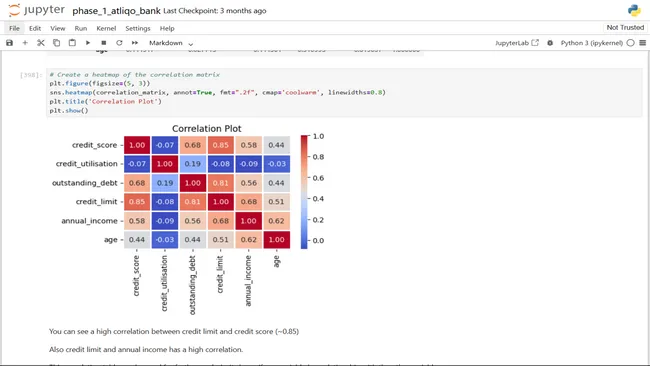The image size is (650, 366).
Task: Open the Kernel menu
Action: pos(106,28)
